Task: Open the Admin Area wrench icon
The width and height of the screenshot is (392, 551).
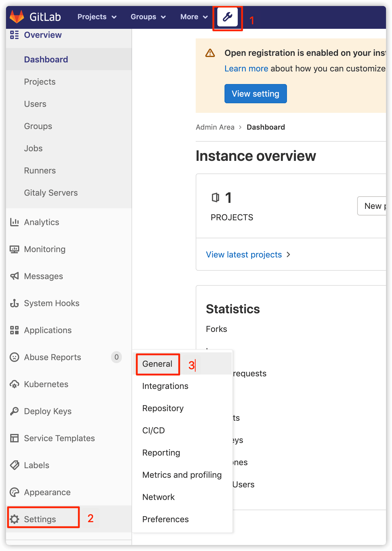Action: click(228, 17)
